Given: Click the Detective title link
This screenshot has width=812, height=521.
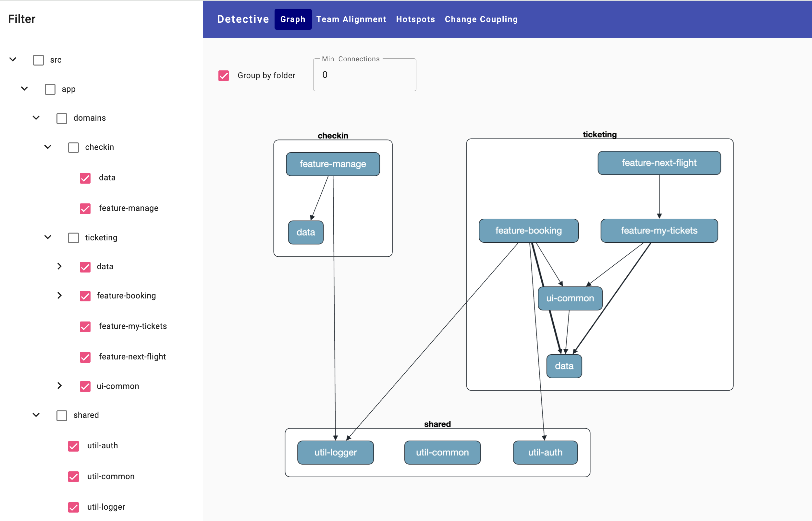Looking at the screenshot, I should (x=243, y=19).
